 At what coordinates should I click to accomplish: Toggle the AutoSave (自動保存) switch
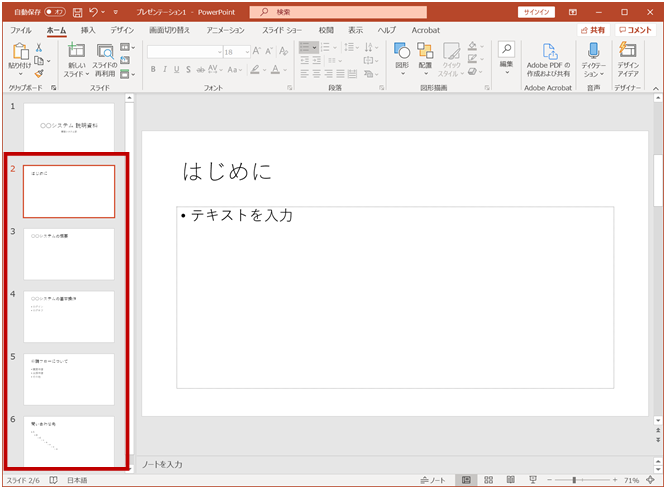tap(54, 12)
